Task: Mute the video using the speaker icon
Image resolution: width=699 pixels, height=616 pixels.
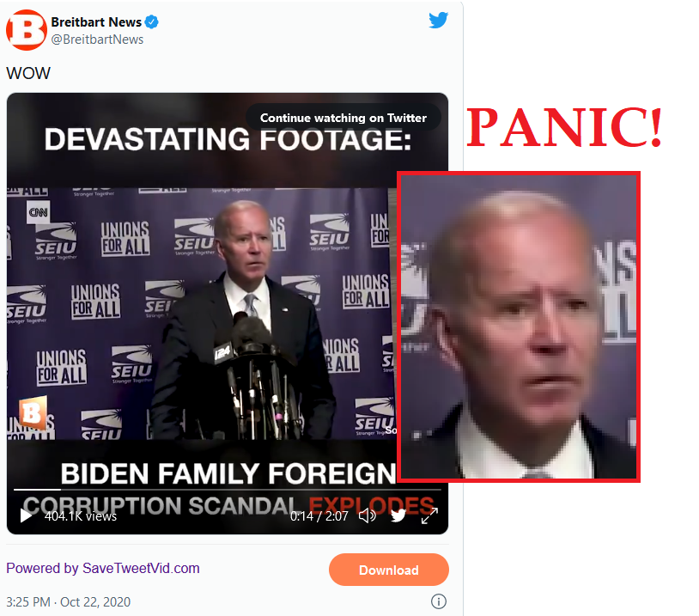Action: coord(368,516)
